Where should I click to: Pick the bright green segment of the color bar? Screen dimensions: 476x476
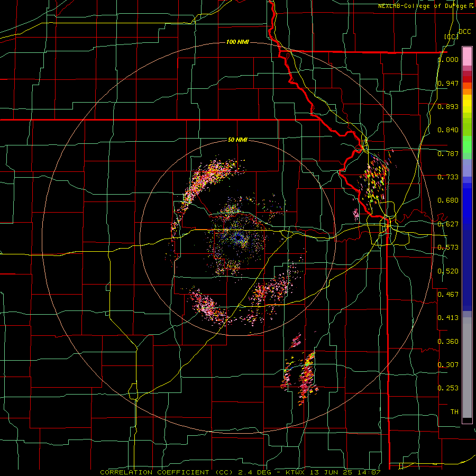(467, 144)
